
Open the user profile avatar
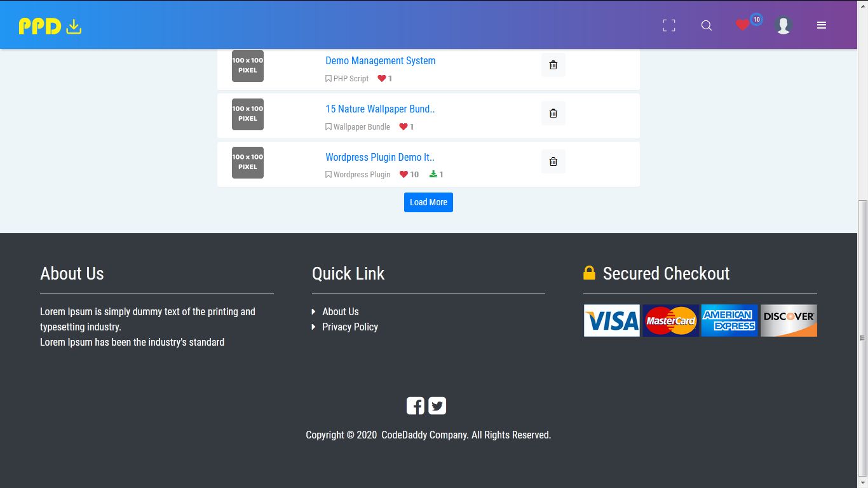point(783,25)
